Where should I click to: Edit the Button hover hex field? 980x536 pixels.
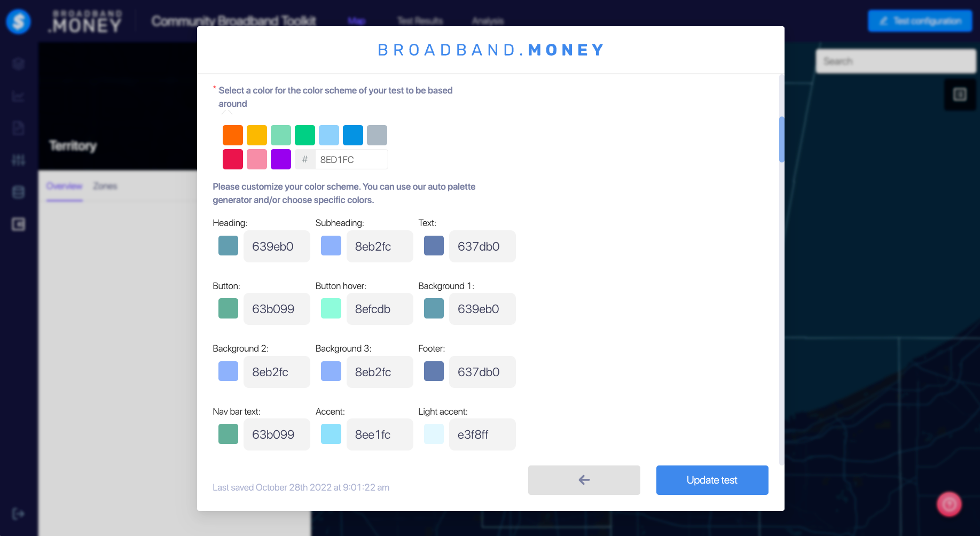380,309
